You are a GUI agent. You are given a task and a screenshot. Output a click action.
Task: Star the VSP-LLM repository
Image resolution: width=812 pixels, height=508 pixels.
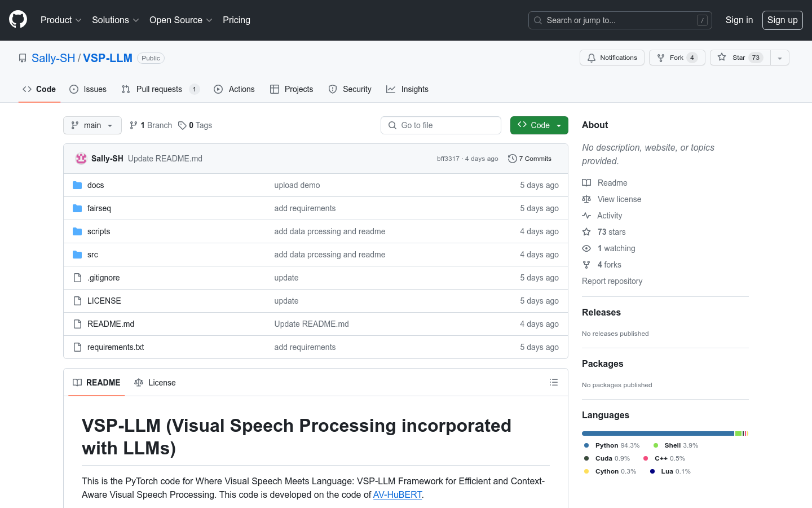pos(740,58)
